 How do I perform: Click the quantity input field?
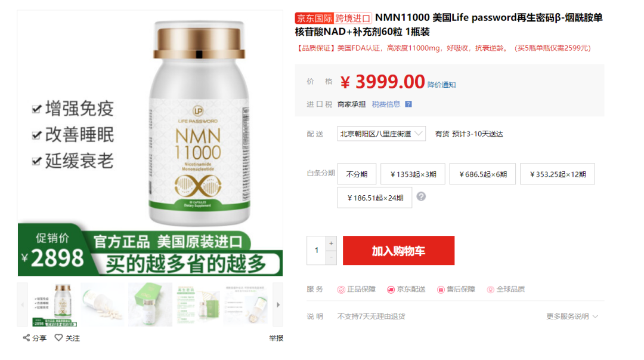point(316,250)
